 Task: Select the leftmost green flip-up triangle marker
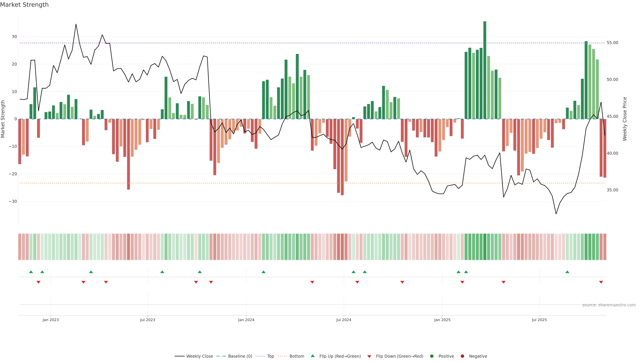click(31, 272)
